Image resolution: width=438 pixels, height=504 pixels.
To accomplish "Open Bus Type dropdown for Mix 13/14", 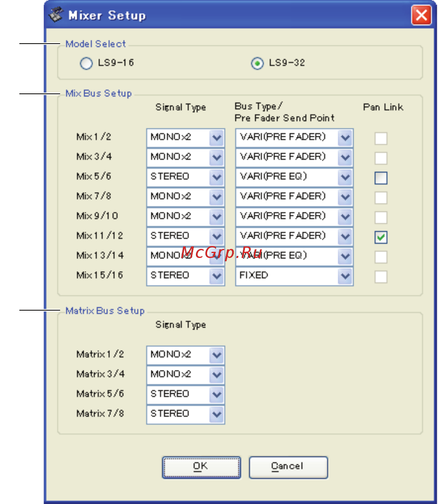I will pos(294,256).
